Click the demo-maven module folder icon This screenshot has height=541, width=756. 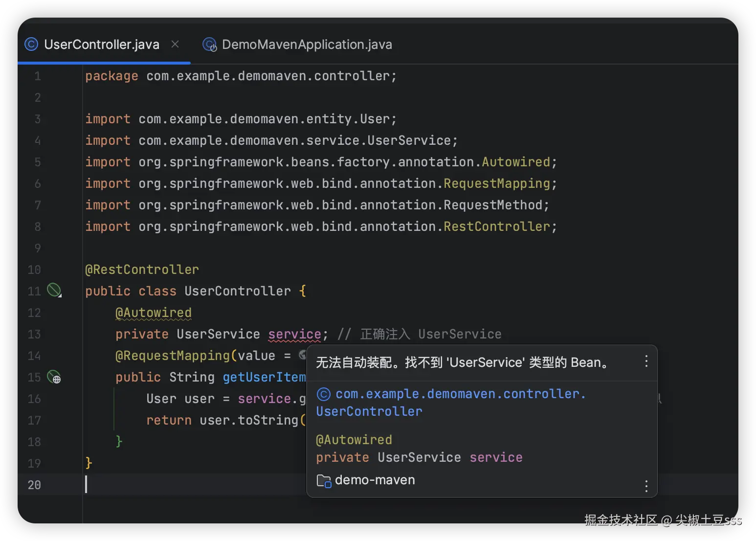pyautogui.click(x=324, y=481)
